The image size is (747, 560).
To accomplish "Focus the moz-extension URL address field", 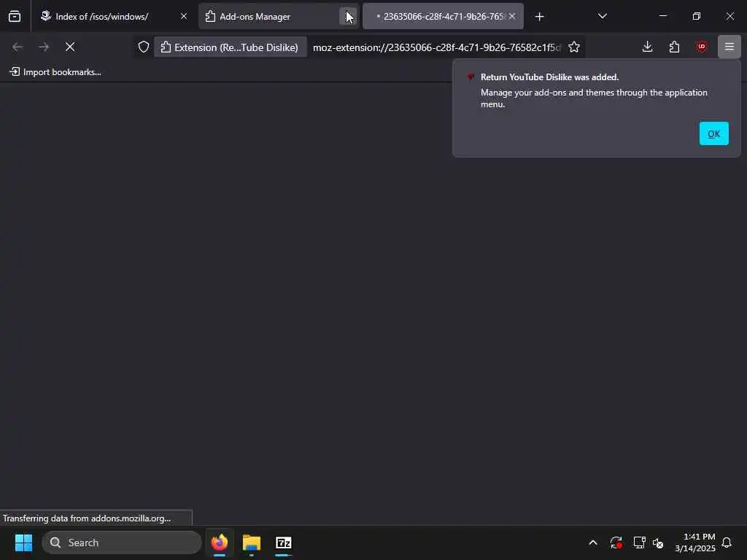I will (436, 47).
